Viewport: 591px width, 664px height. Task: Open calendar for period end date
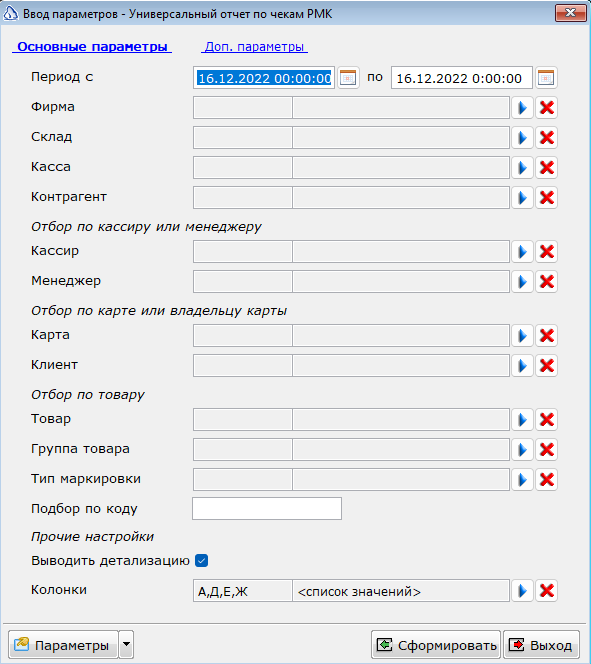click(x=546, y=78)
